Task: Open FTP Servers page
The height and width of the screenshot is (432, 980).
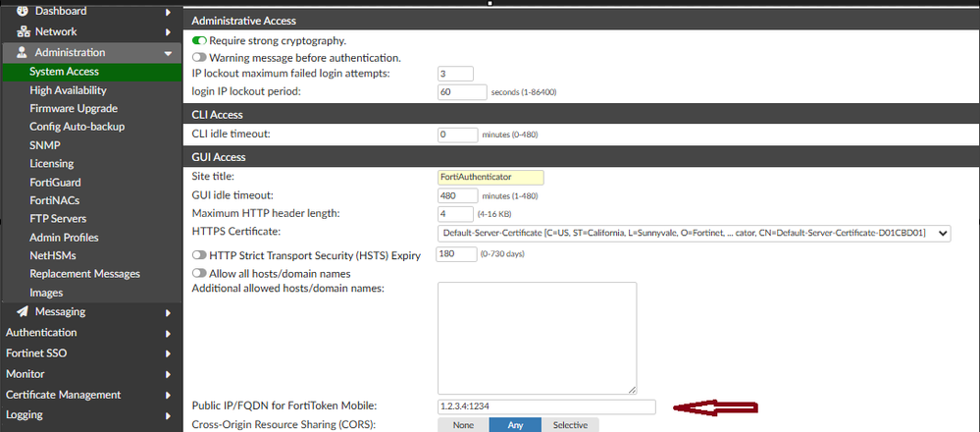Action: pyautogui.click(x=58, y=219)
